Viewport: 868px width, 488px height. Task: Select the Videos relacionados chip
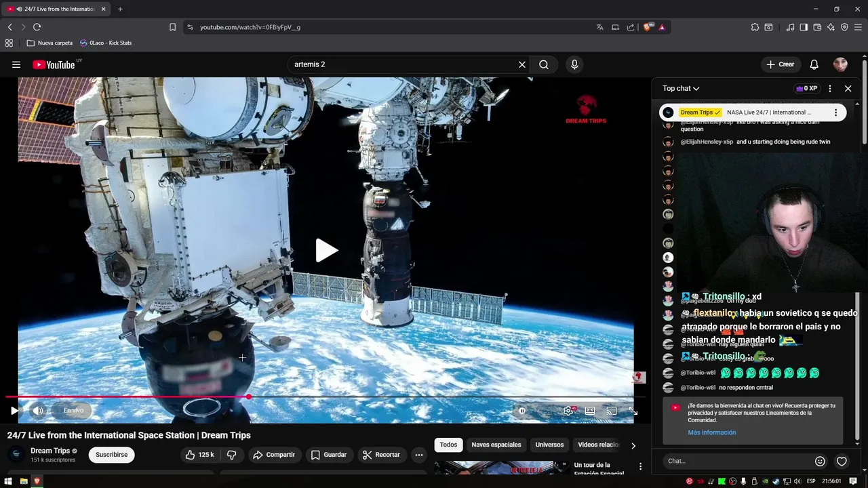598,445
